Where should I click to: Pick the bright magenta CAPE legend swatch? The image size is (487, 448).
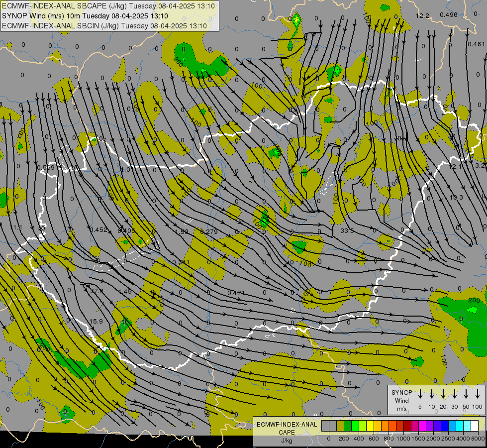[422, 426]
